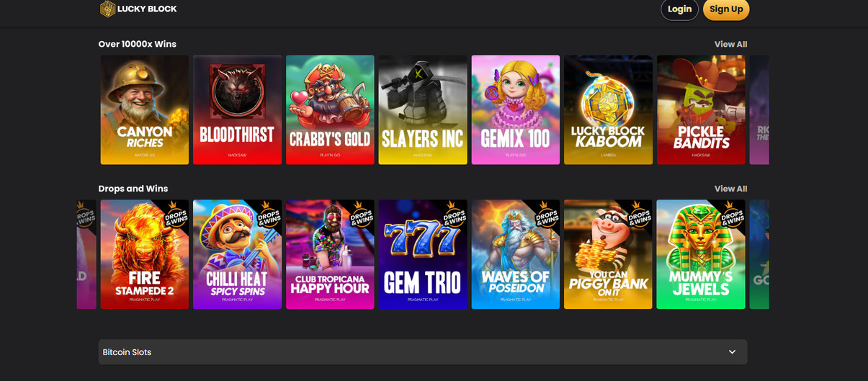Expand the Bitcoin Slots section

tap(423, 352)
